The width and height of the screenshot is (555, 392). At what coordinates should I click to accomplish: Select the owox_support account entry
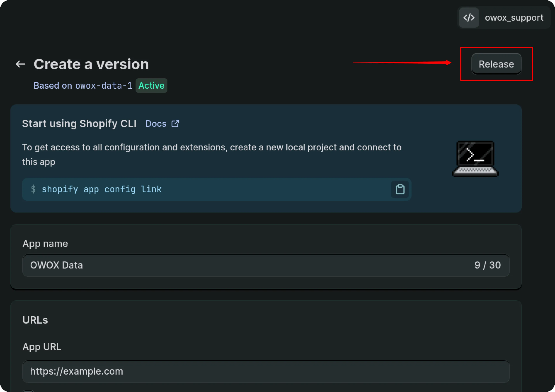tap(513, 17)
